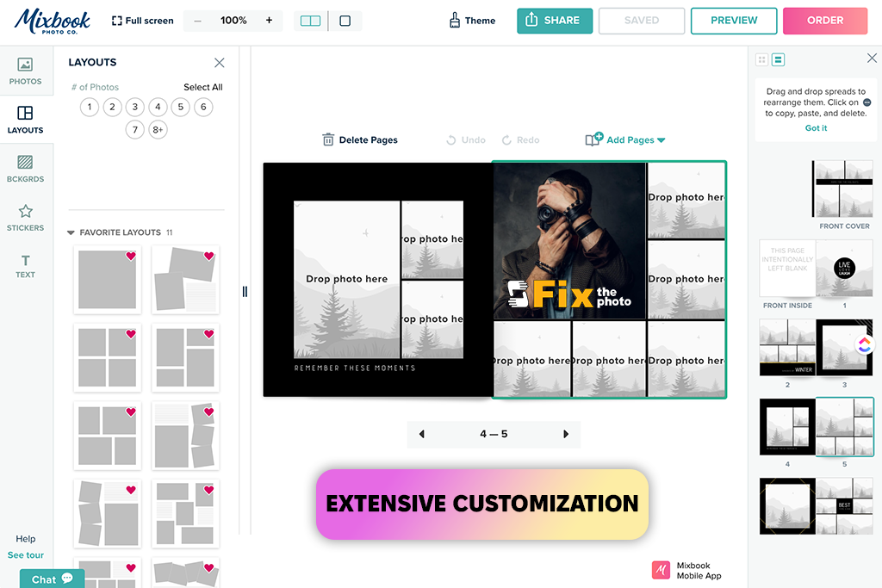Viewport: 882px width, 588px height.
Task: Select the Front Cover thumbnail
Action: [842, 189]
